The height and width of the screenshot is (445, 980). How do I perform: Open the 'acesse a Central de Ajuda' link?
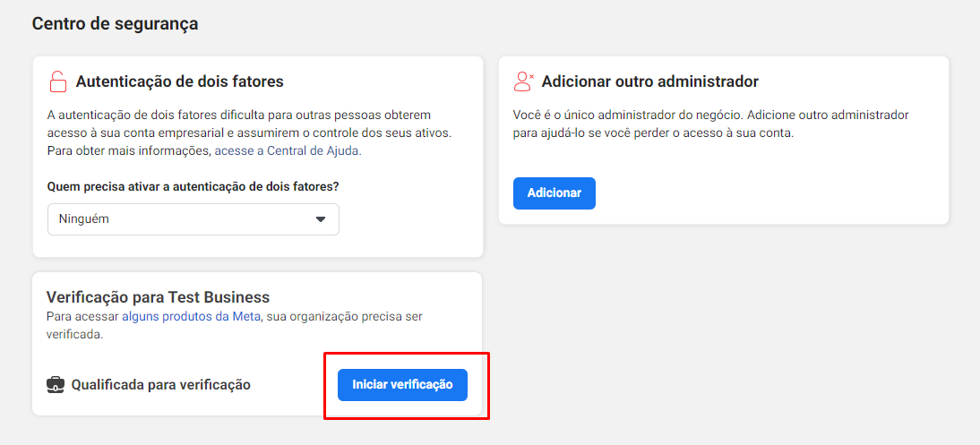click(x=288, y=150)
